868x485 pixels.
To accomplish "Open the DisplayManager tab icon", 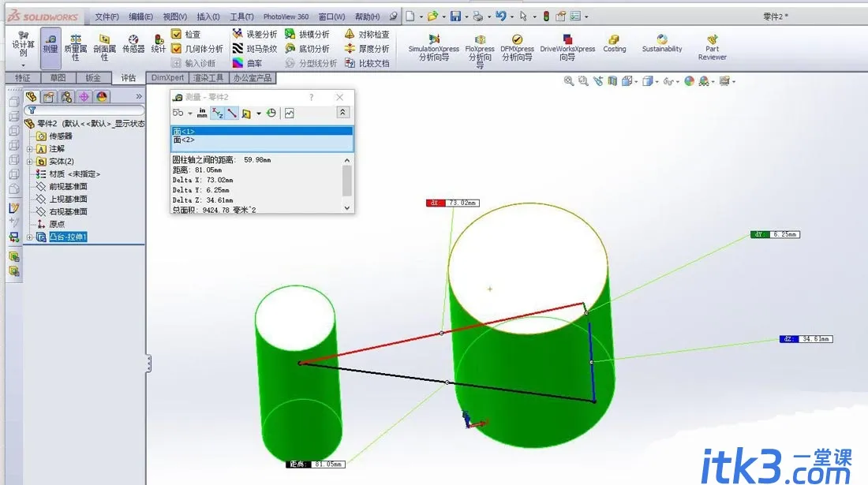I will coord(102,97).
